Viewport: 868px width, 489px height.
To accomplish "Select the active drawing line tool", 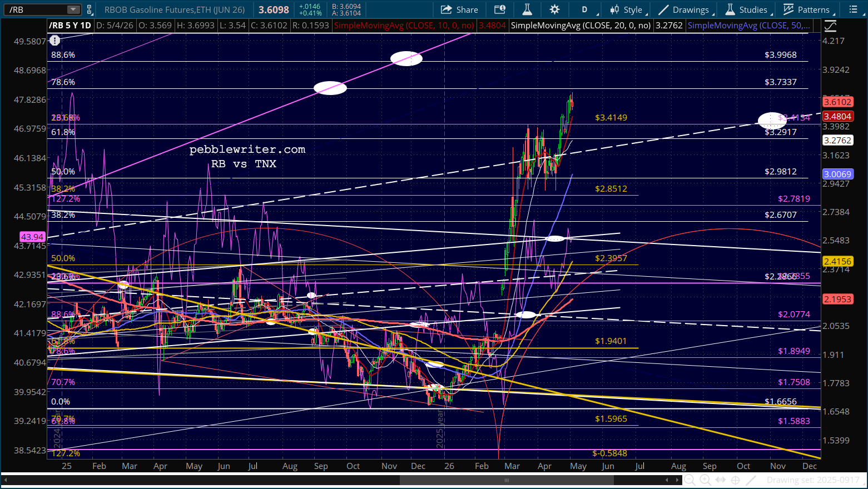I will coord(751,480).
